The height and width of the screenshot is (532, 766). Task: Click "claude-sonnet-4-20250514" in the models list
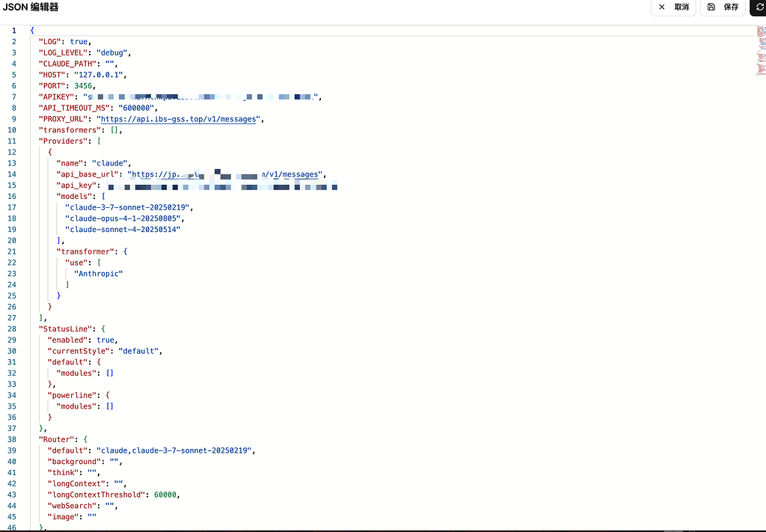point(123,230)
